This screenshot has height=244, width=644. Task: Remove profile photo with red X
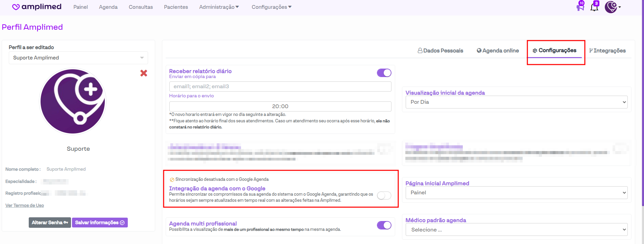144,73
